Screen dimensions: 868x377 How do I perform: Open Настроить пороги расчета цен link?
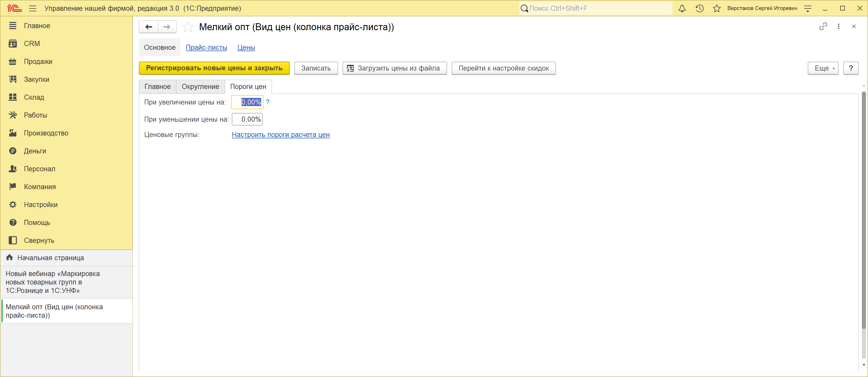pyautogui.click(x=281, y=134)
